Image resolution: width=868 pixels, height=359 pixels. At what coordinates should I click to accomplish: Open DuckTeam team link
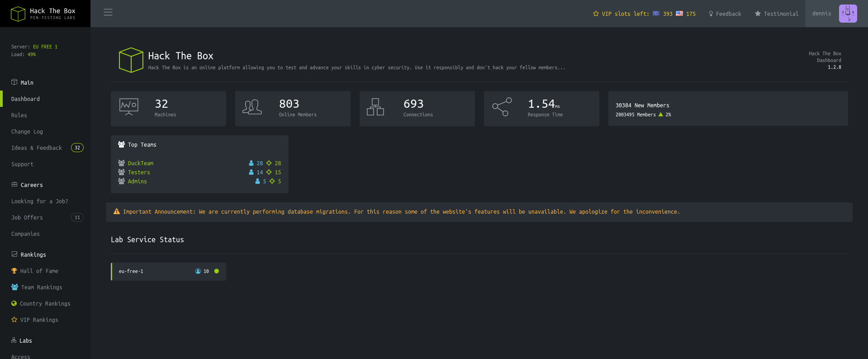pyautogui.click(x=141, y=163)
